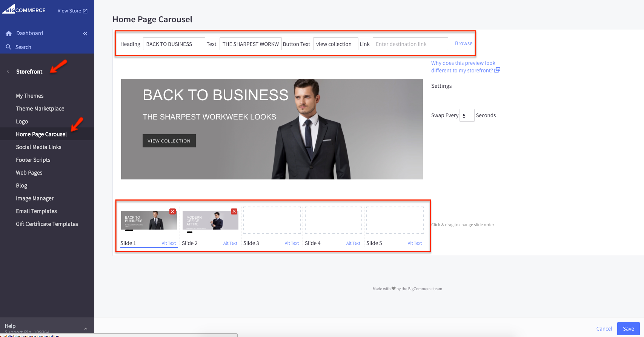This screenshot has height=337, width=644.
Task: Click the Dashboard home icon
Action: point(9,34)
